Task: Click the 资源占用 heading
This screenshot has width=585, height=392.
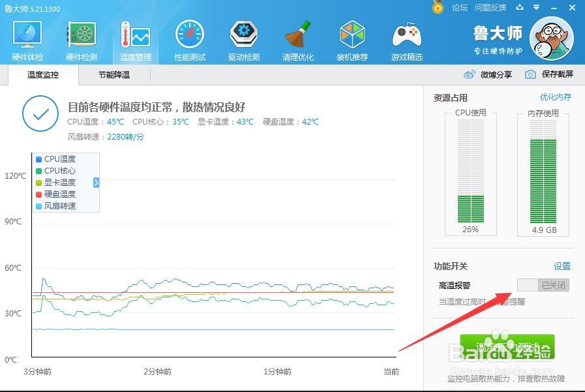Action: tap(450, 98)
